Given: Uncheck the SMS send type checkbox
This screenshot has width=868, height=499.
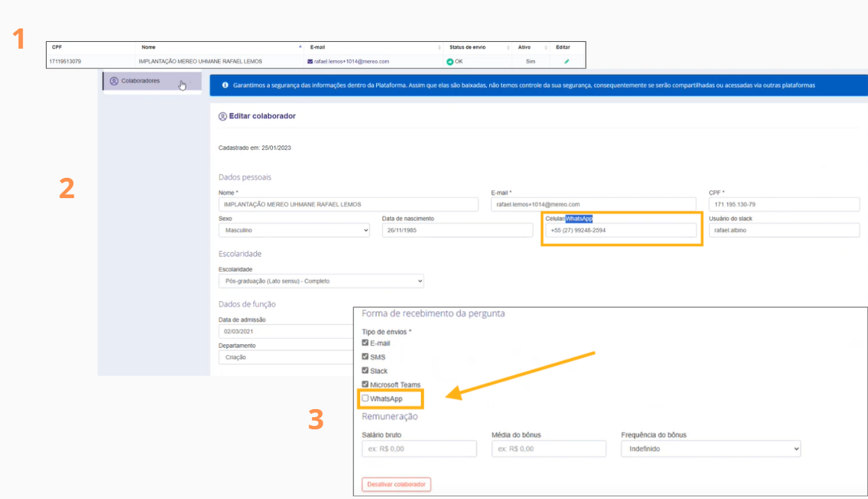Looking at the screenshot, I should [365, 356].
